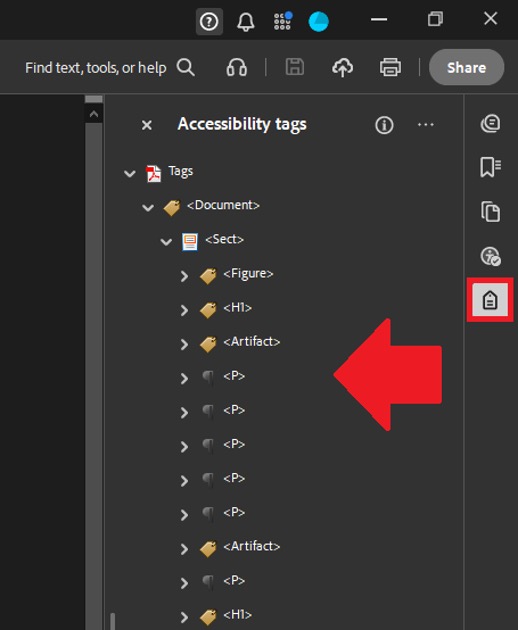Viewport: 518px width, 630px height.
Task: Click the cloud upload icon
Action: [342, 67]
